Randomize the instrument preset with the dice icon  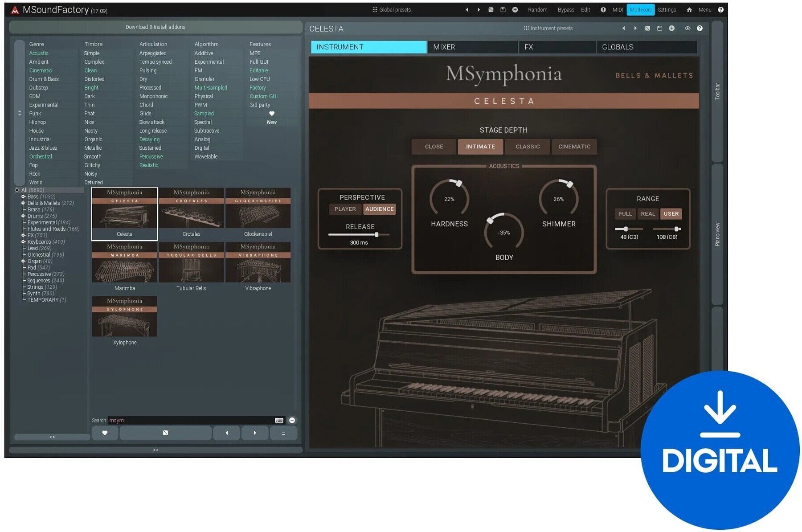647,29
